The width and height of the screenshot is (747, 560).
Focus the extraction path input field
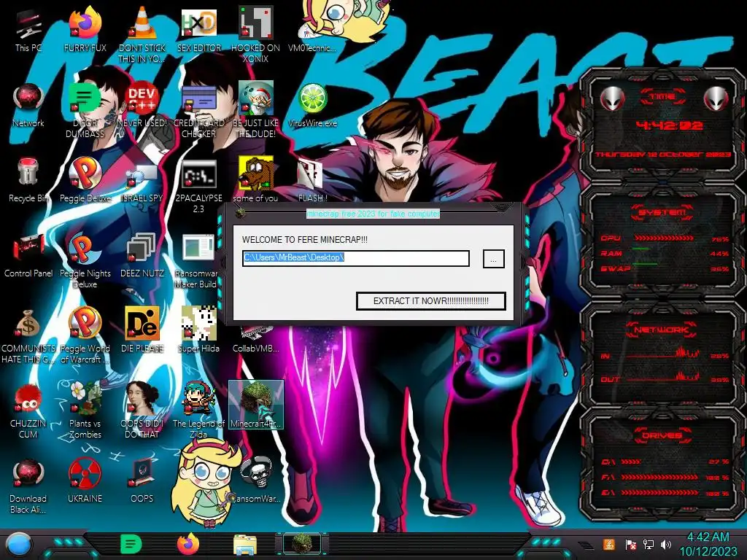356,258
